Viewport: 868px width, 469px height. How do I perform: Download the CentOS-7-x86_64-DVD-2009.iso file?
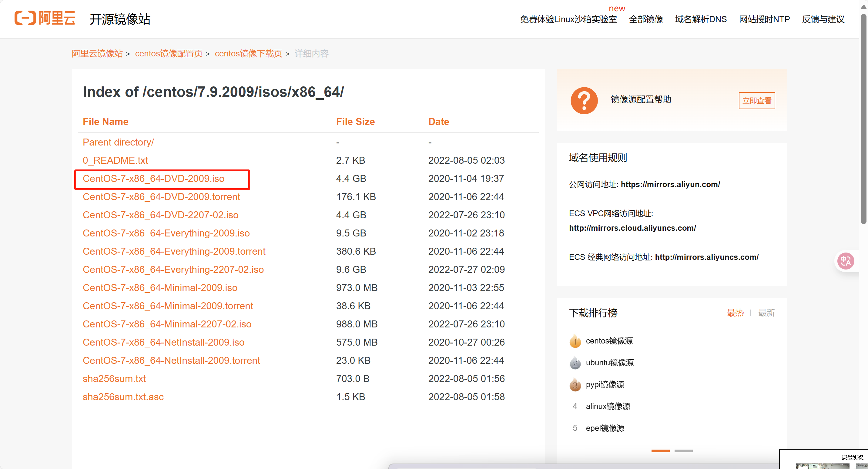pos(154,179)
